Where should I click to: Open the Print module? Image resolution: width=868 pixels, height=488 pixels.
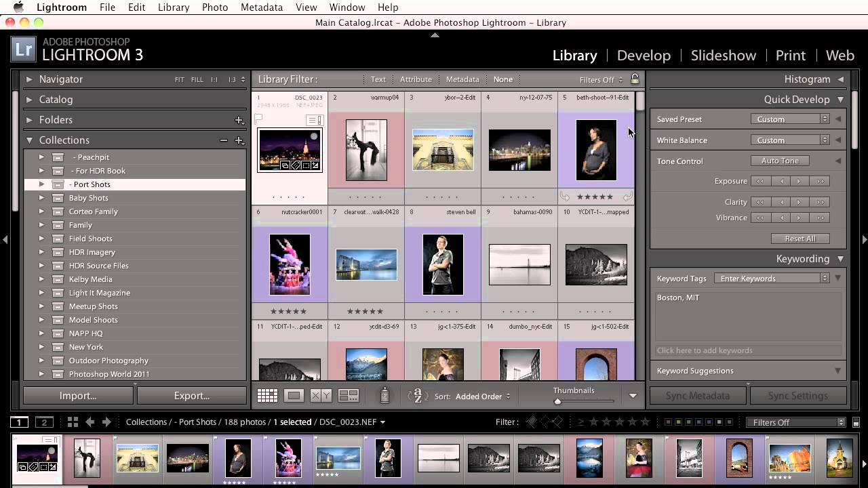click(791, 56)
